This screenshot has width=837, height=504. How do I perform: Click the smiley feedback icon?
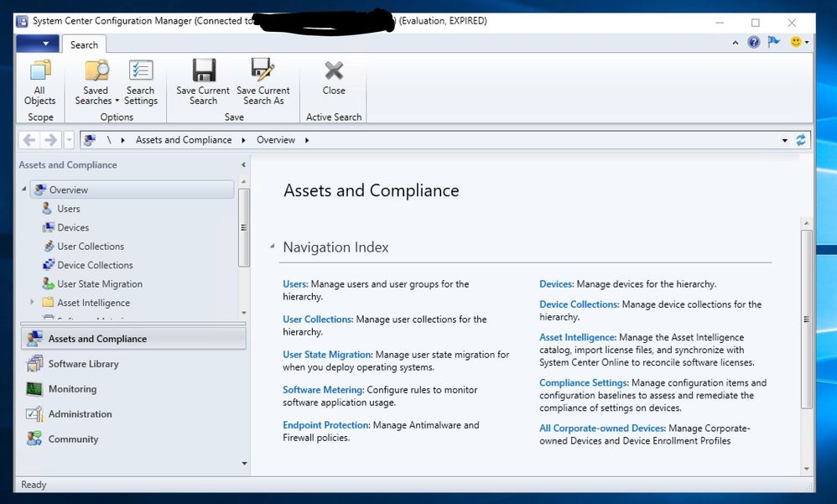click(x=795, y=42)
